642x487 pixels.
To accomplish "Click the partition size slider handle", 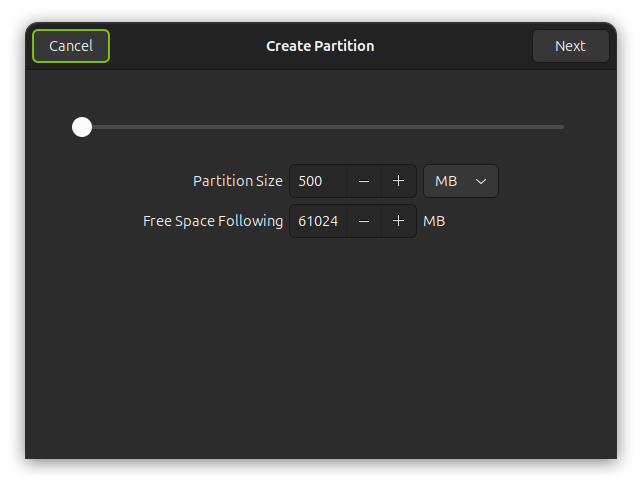I will (82, 127).
